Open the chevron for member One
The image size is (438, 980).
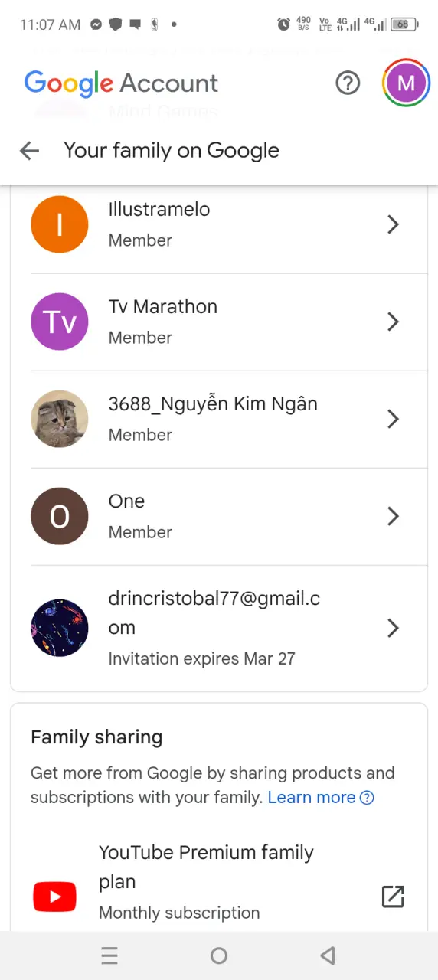coord(393,516)
